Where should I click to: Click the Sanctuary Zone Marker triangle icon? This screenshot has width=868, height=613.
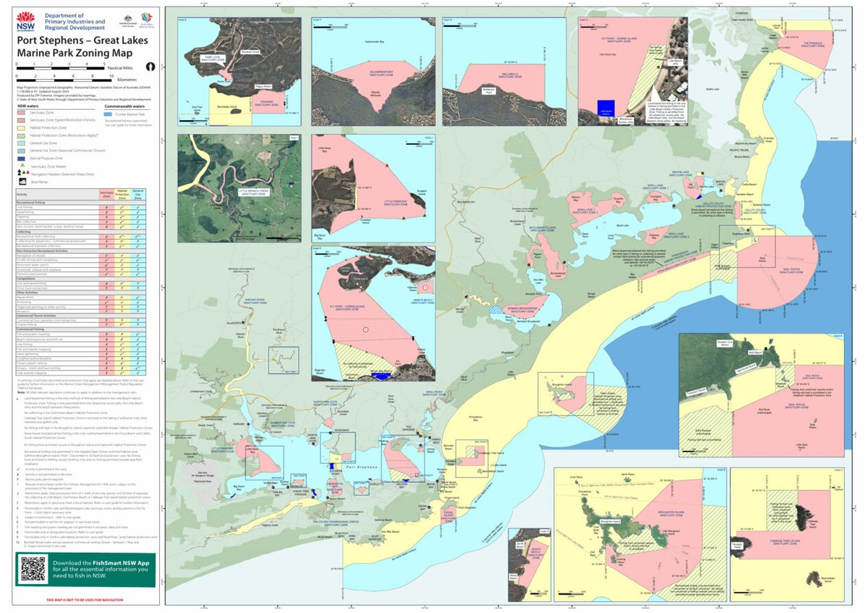pyautogui.click(x=22, y=166)
